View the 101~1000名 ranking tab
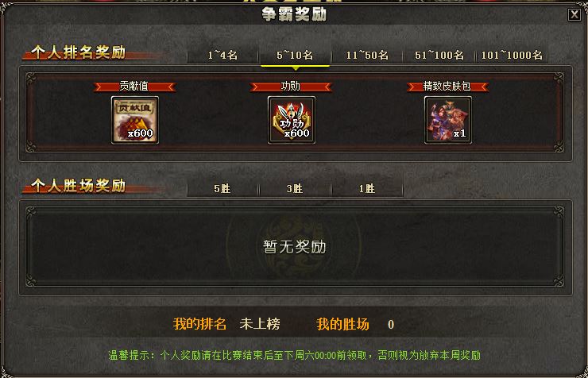Screen dimensions: 588x378 click(x=512, y=56)
